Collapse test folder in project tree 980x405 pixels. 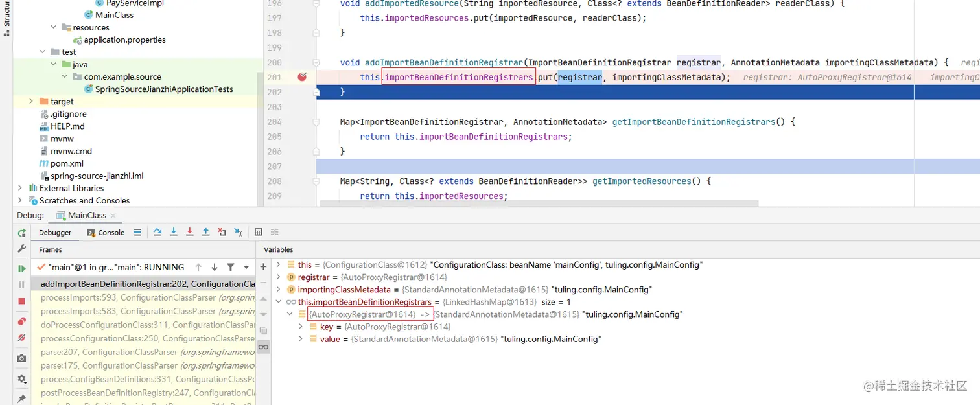click(x=43, y=52)
